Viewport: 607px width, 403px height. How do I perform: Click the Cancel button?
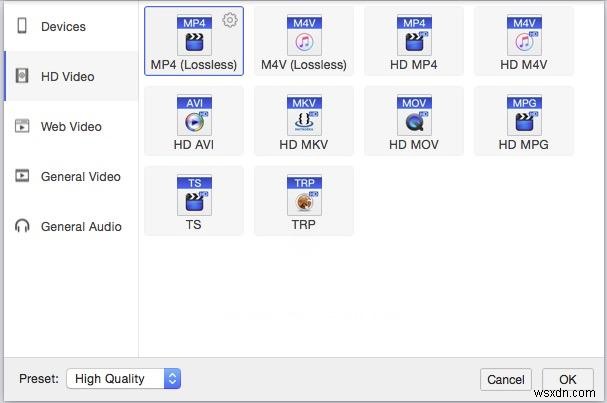(505, 380)
